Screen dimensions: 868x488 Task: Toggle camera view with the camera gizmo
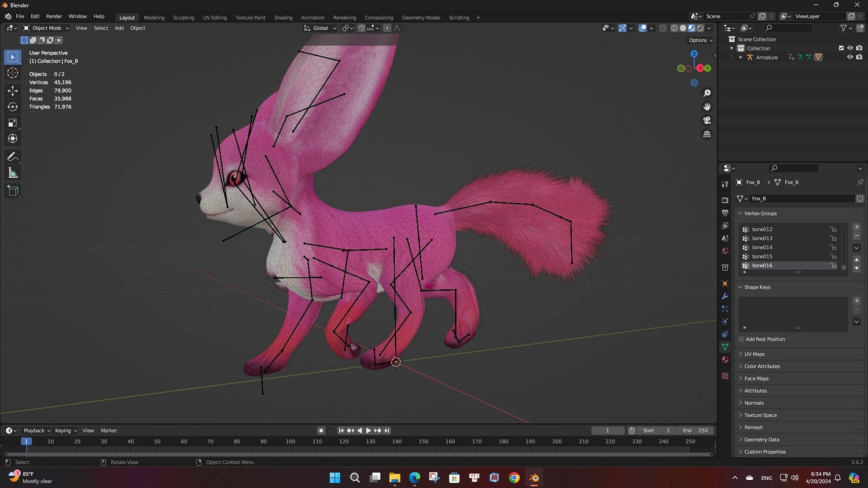click(x=707, y=120)
